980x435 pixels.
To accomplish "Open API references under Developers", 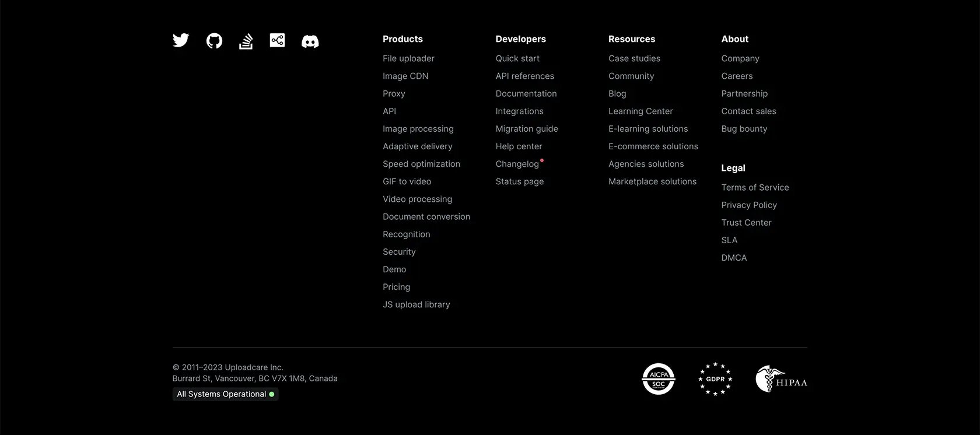I will [x=525, y=76].
